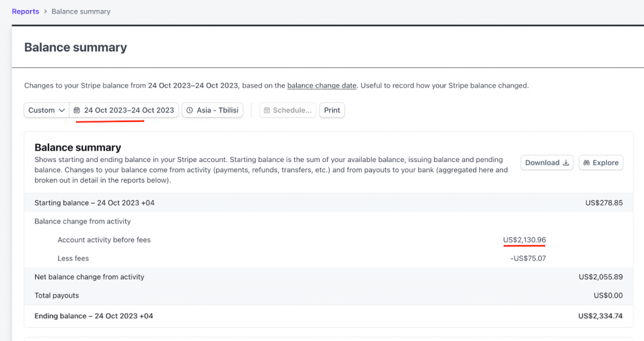Click the binoculars icon on Explore
The width and height of the screenshot is (644, 341).
click(x=586, y=163)
